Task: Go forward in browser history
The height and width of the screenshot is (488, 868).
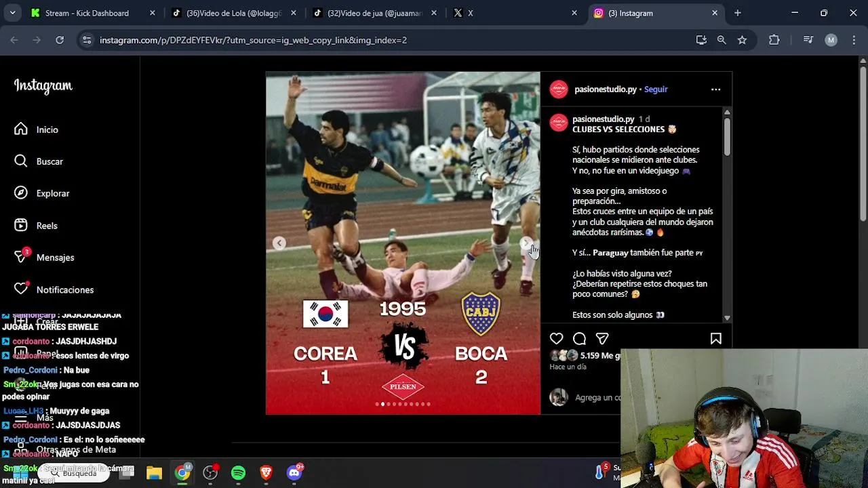Action: tap(37, 40)
